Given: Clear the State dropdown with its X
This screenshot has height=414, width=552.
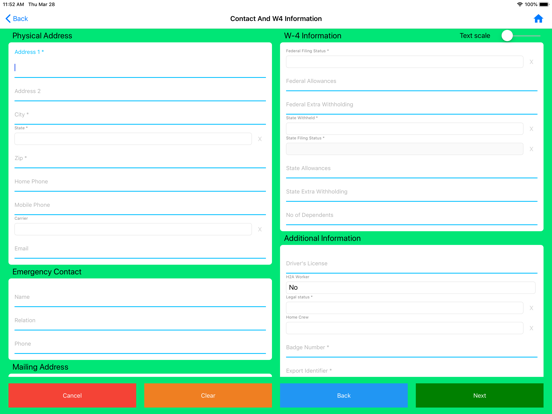Looking at the screenshot, I should tap(259, 139).
